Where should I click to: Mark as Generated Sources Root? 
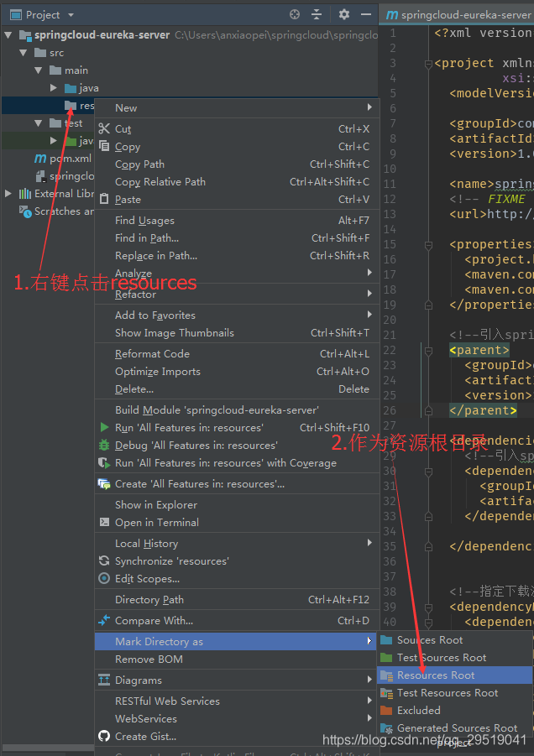[455, 728]
